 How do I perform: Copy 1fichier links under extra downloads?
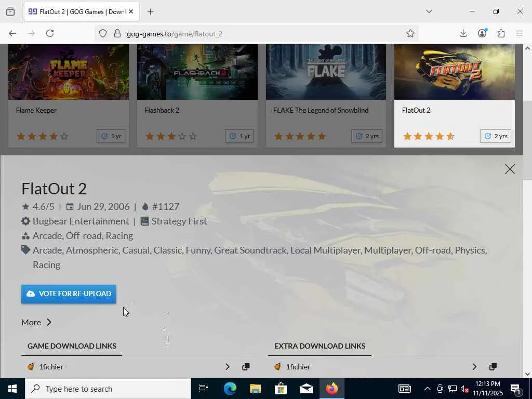[x=493, y=367]
